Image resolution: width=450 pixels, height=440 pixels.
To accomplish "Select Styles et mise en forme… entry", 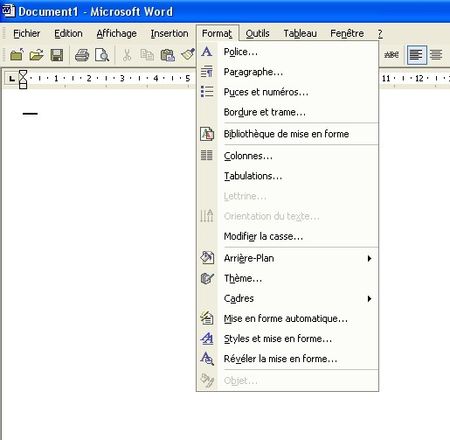I will (x=288, y=339).
